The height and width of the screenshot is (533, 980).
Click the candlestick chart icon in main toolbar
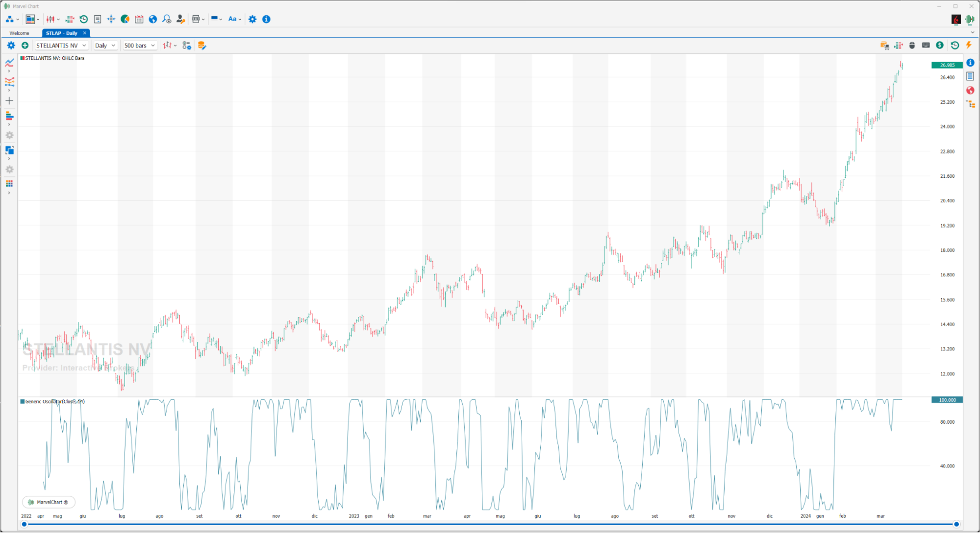[50, 19]
